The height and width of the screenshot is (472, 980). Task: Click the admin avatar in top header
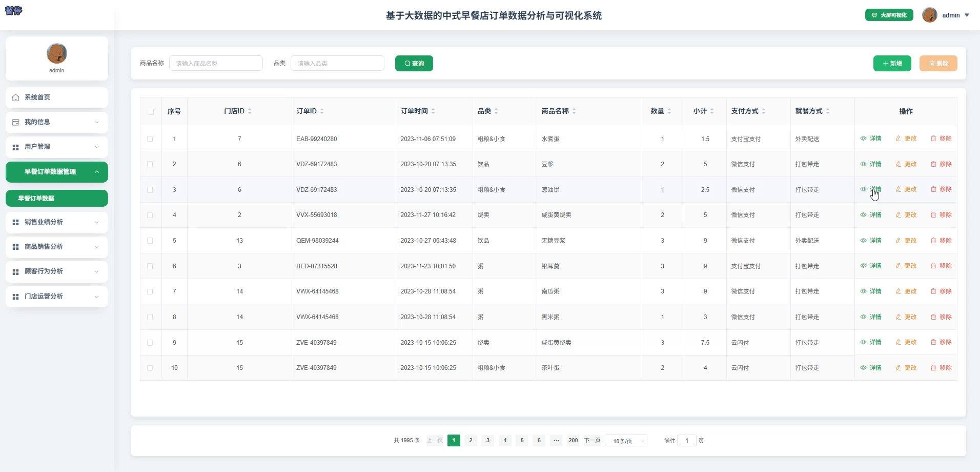tap(930, 15)
